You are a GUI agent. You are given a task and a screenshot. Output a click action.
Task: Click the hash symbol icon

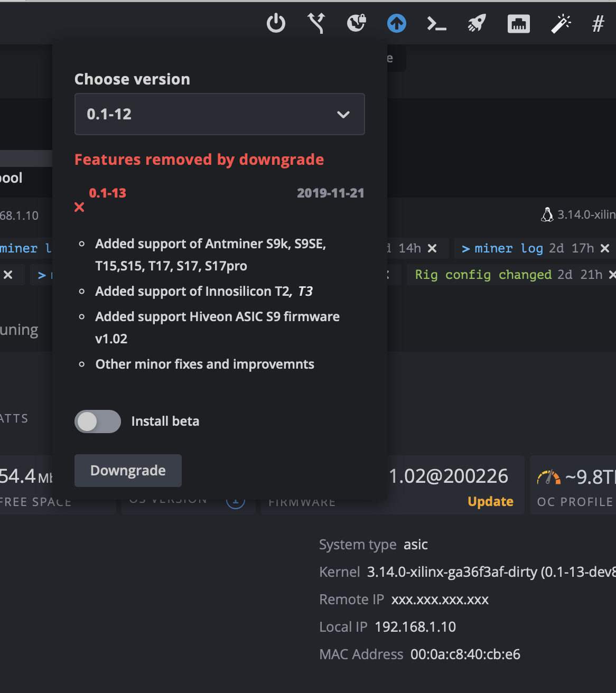click(x=598, y=24)
